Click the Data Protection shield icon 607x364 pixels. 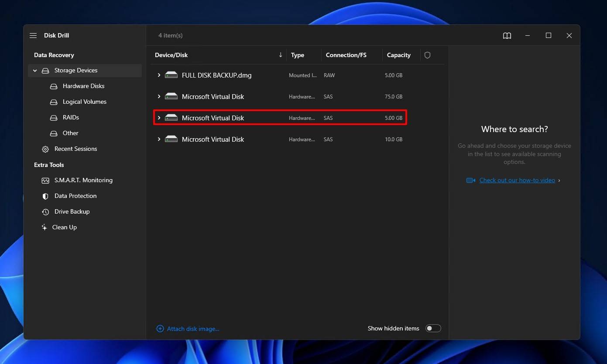(x=45, y=196)
